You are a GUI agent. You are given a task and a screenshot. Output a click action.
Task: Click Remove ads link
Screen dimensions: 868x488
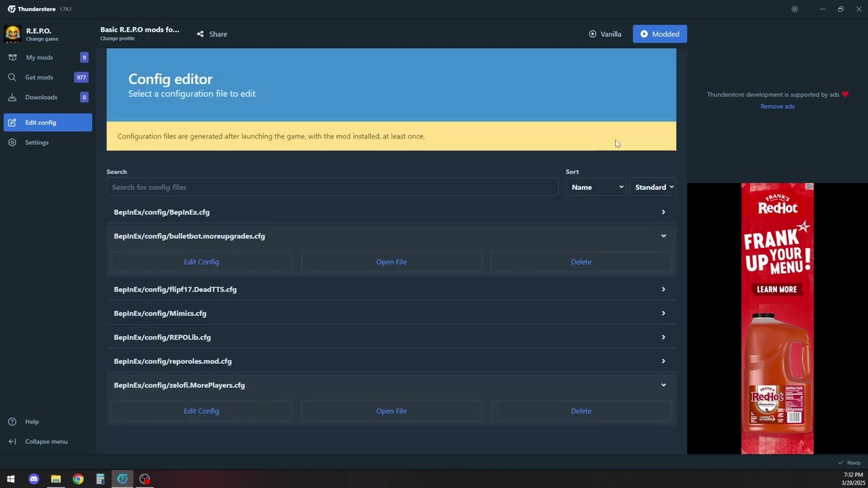click(x=777, y=106)
